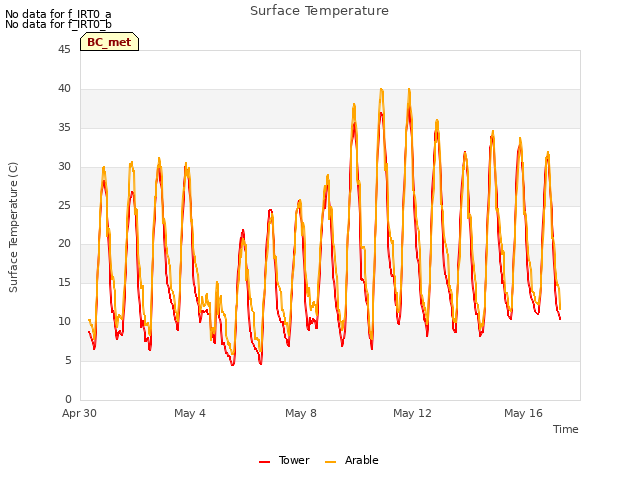Select the Surface Temperature chart title
Viewport: 640px width, 480px height.
tap(319, 11)
